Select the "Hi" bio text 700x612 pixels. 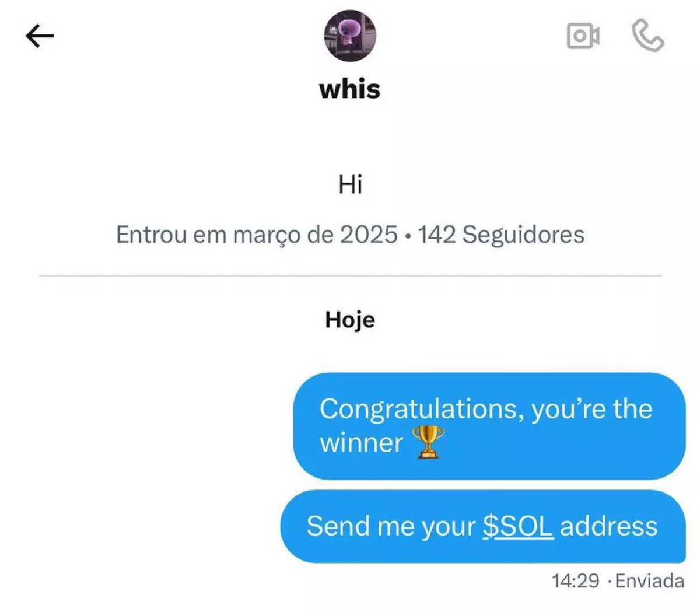pyautogui.click(x=350, y=184)
